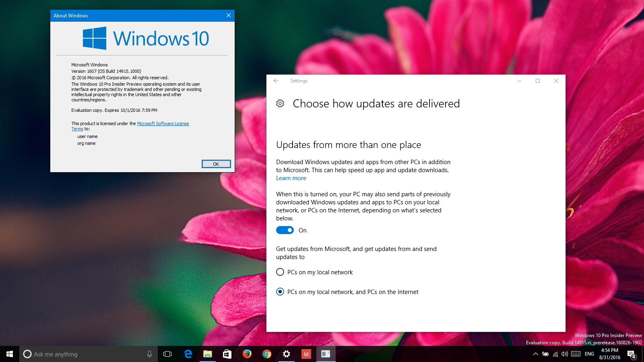Launch Microsoft Edge from taskbar
This screenshot has width=644, height=362.
point(188,354)
